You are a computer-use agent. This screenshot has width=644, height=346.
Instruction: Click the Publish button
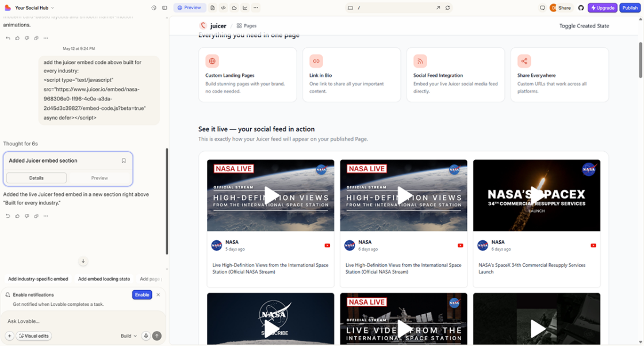(x=630, y=8)
